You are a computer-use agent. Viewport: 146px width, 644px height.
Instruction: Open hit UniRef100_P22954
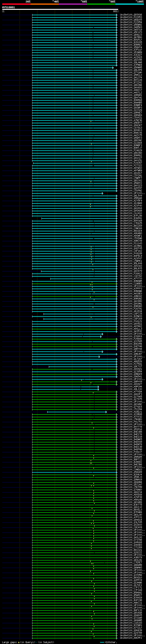click(131, 22)
